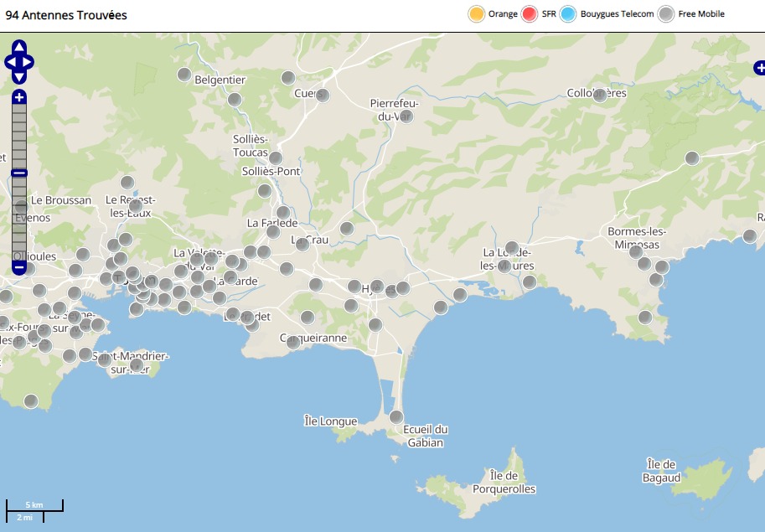Select the antenna marker at Collobrières

click(600, 96)
